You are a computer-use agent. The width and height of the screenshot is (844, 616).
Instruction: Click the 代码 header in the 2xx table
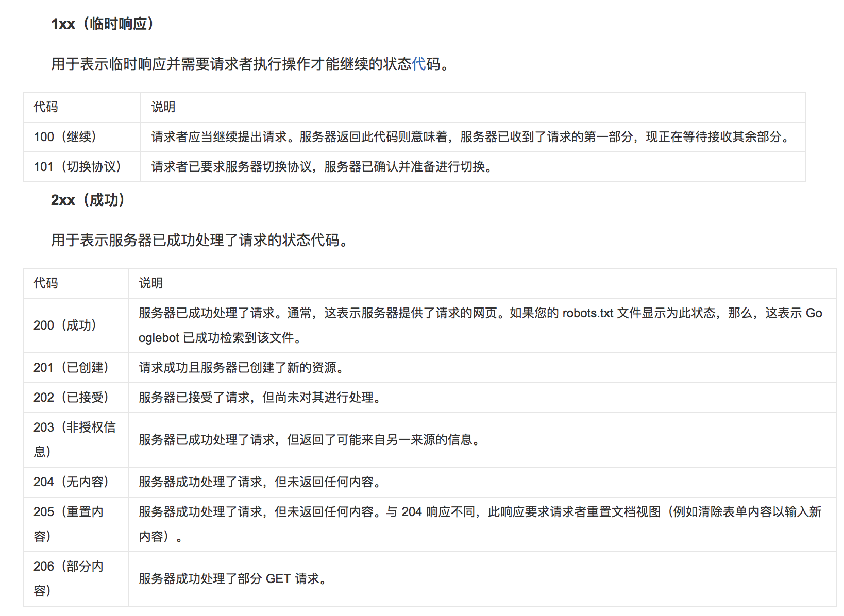click(46, 283)
